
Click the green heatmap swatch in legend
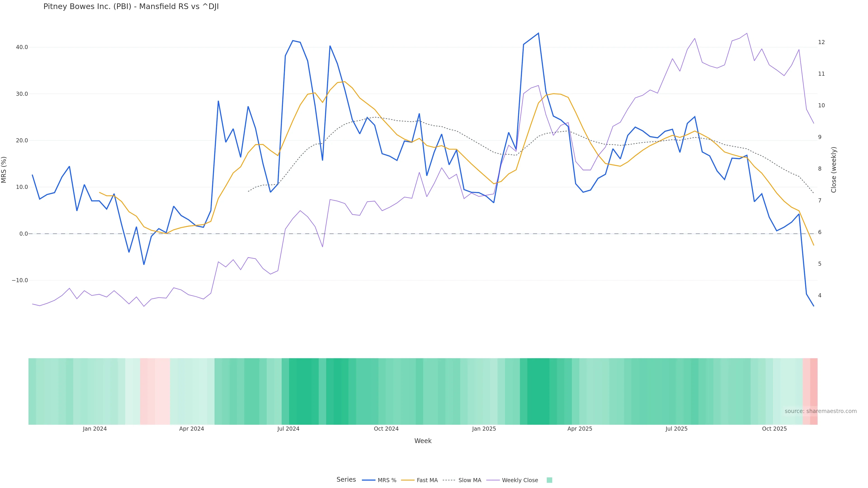(549, 480)
